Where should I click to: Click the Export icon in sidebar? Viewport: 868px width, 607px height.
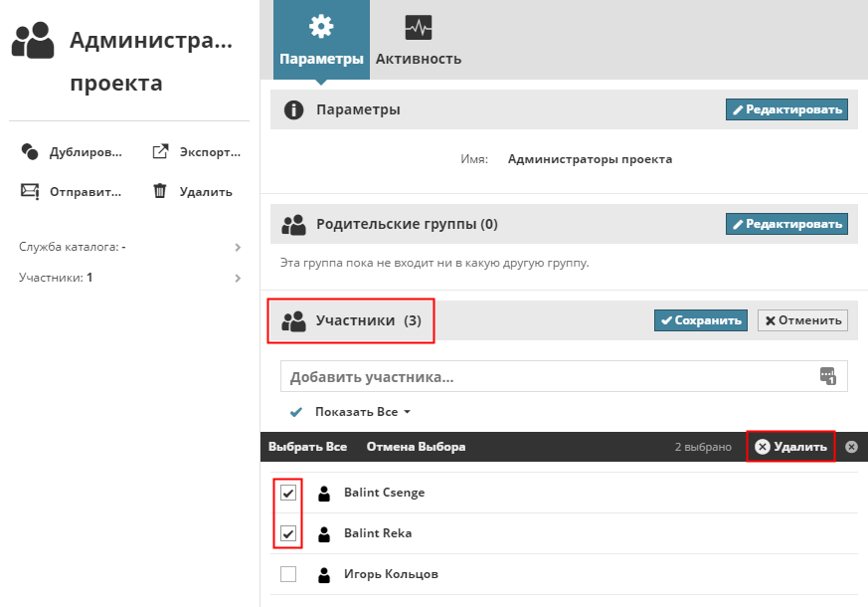point(159,152)
